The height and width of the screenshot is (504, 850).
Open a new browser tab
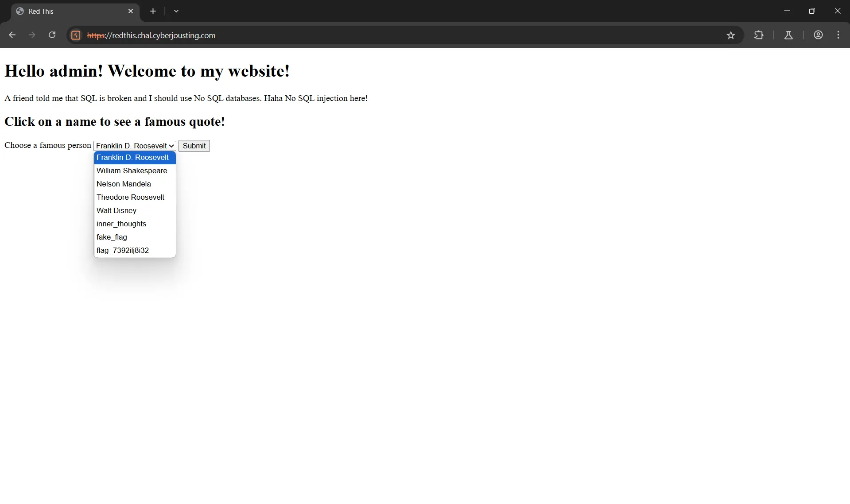153,11
